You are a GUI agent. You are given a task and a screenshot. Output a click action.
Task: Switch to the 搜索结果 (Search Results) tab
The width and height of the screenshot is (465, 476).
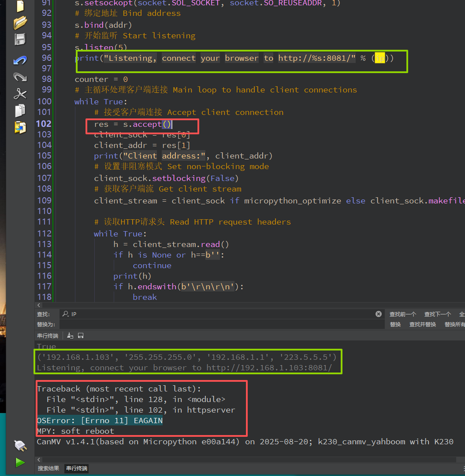coord(48,468)
